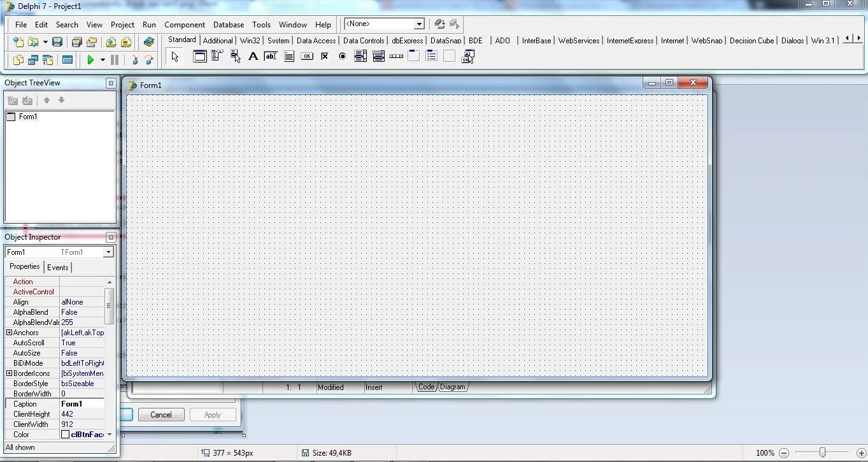Close the Object Inspector panel
Image resolution: width=868 pixels, height=462 pixels.
click(111, 237)
